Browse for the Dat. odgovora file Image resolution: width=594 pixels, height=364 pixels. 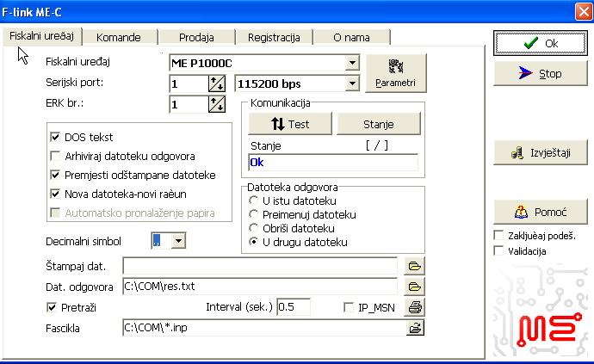(x=415, y=286)
